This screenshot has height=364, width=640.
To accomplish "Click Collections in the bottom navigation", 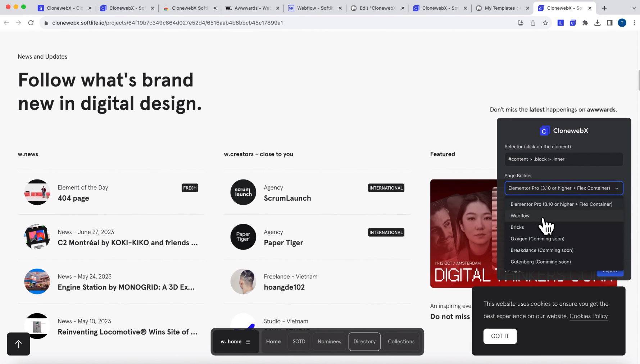I will (x=401, y=341).
